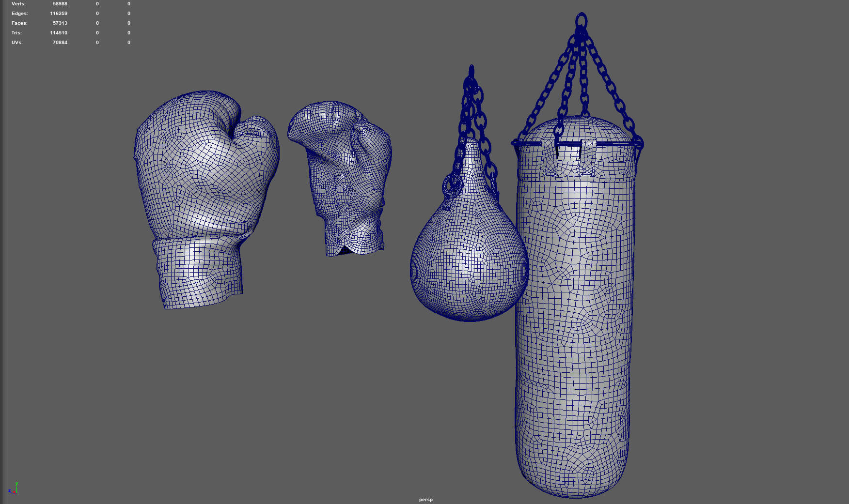Click the Tris: label in the HUD

[x=16, y=33]
